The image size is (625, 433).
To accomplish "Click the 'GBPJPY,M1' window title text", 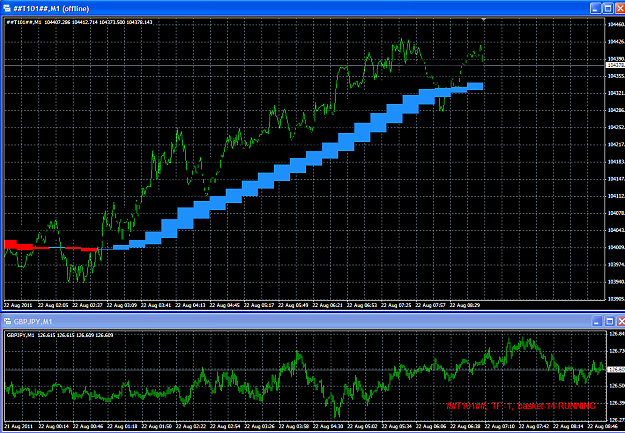I will [x=33, y=322].
